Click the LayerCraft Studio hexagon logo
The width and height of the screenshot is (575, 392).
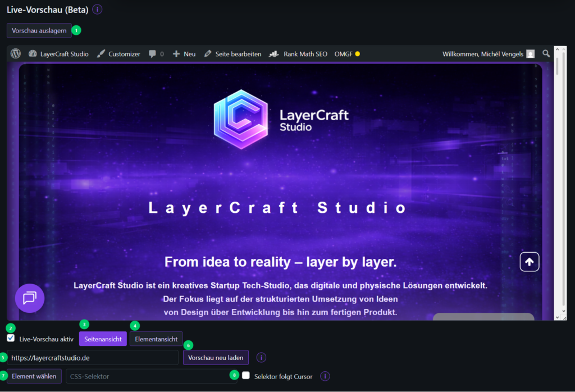pyautogui.click(x=241, y=119)
